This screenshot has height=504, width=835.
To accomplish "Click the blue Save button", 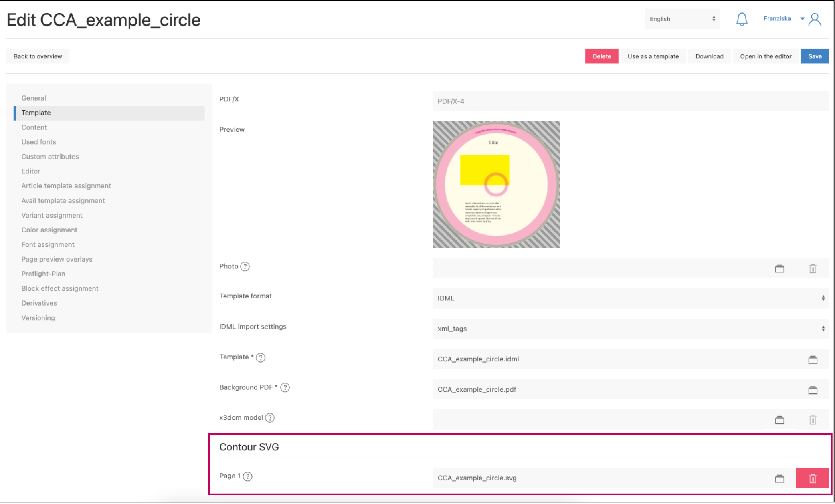I will coord(815,56).
